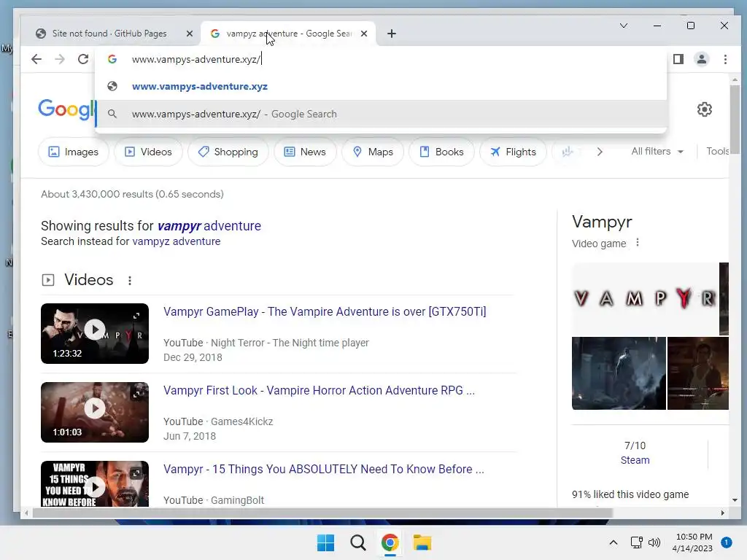Filter results by Shopping

click(x=228, y=152)
